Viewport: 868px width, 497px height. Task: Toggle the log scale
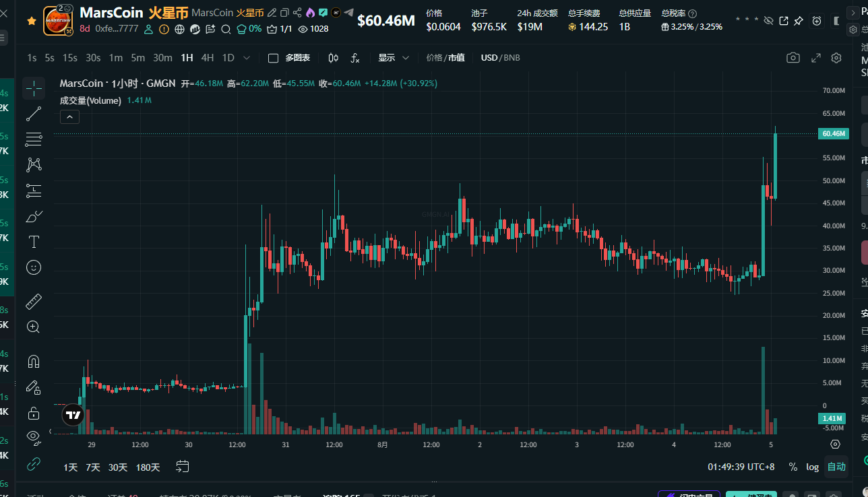click(813, 467)
